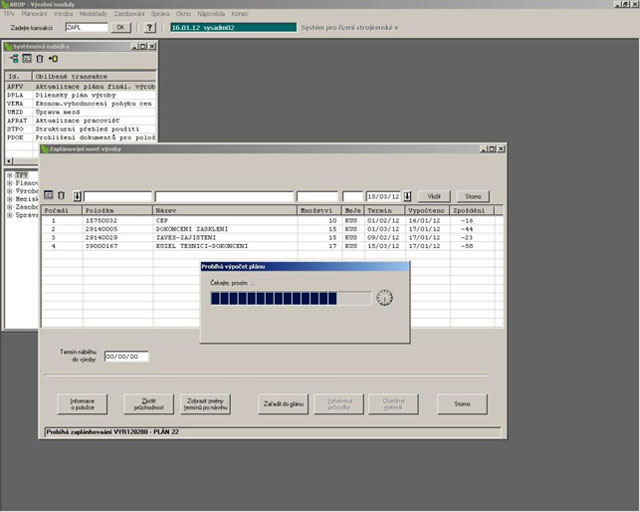Click the Konec menu item
This screenshot has height=512, width=640.
(x=240, y=14)
